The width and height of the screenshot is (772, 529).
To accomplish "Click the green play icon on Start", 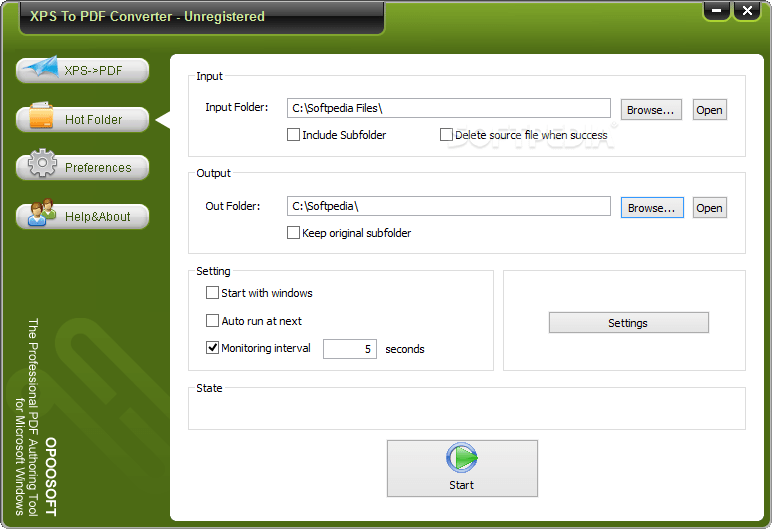I will tap(462, 458).
